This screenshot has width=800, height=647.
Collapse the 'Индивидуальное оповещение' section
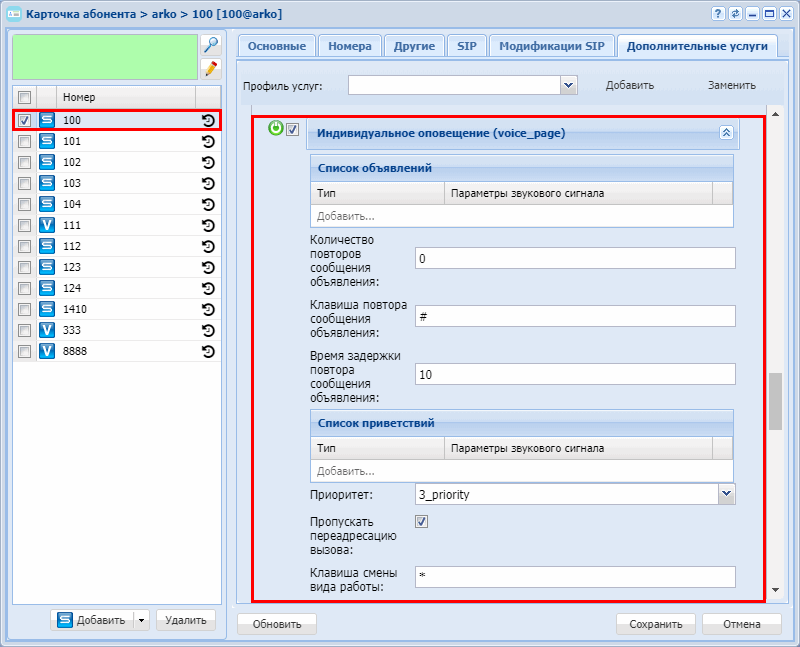coord(726,132)
